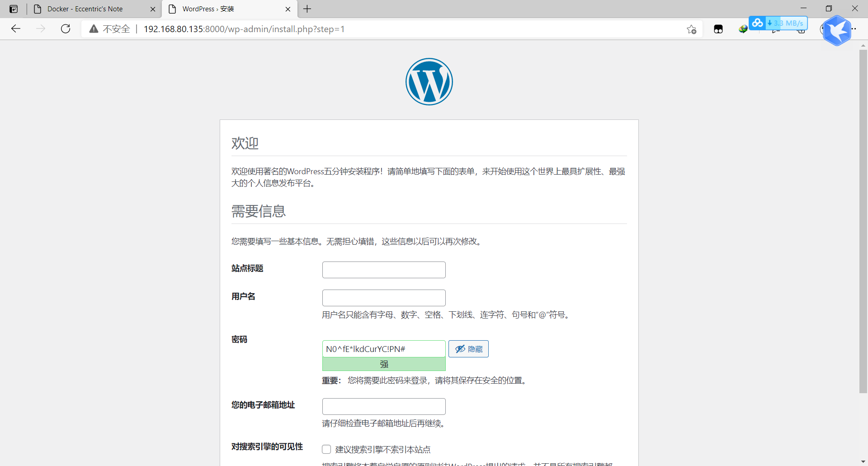
Task: Open a new browser tab
Action: [307, 9]
